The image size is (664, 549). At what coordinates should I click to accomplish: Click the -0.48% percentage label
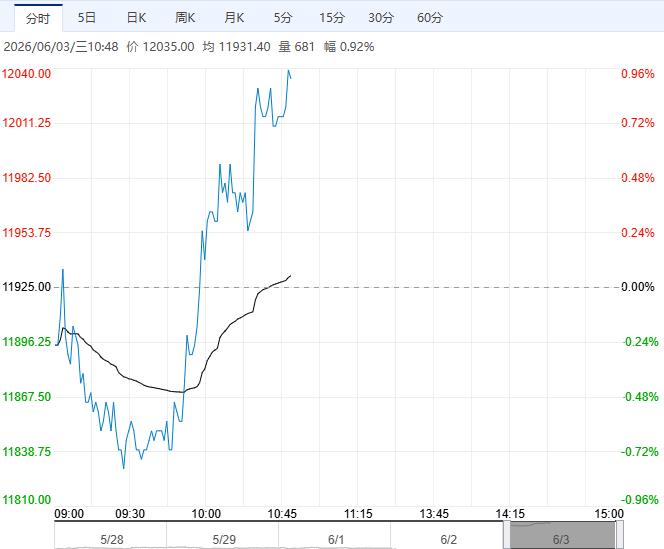point(640,397)
